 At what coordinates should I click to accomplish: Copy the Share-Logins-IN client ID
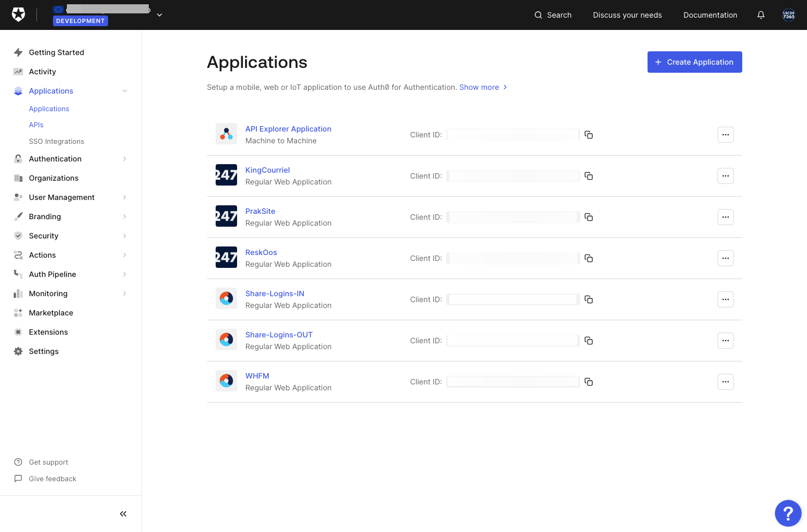589,299
